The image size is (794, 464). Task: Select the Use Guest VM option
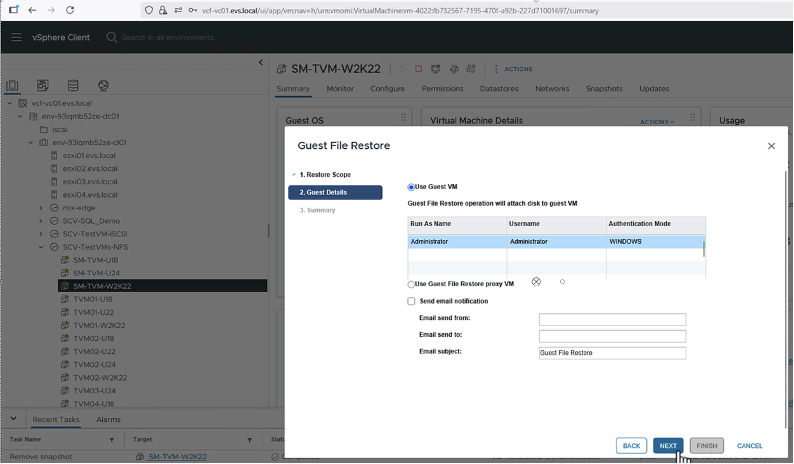[x=411, y=187]
